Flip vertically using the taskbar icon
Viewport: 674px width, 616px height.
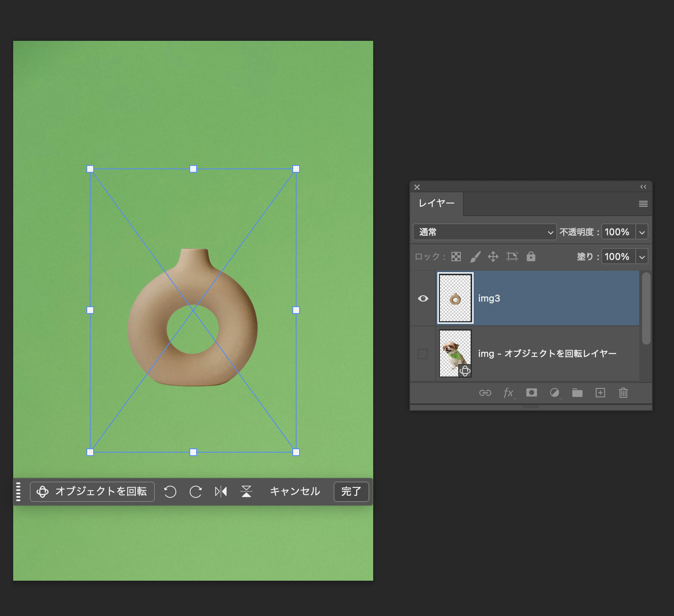click(246, 492)
